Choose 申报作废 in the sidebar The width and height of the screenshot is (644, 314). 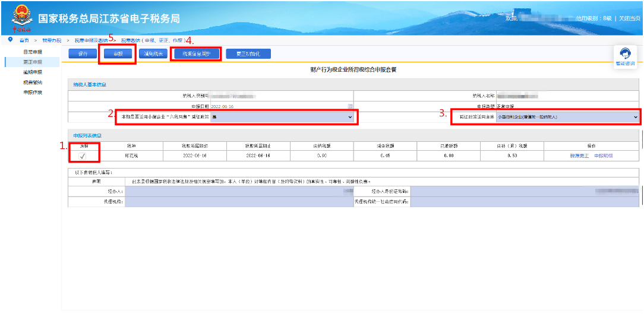pyautogui.click(x=33, y=93)
